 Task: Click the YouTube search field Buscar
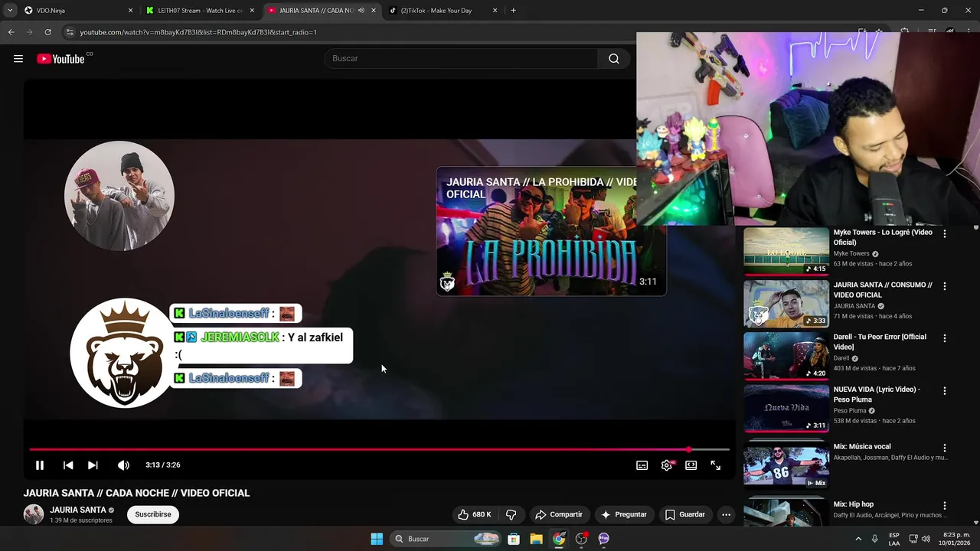tap(461, 59)
